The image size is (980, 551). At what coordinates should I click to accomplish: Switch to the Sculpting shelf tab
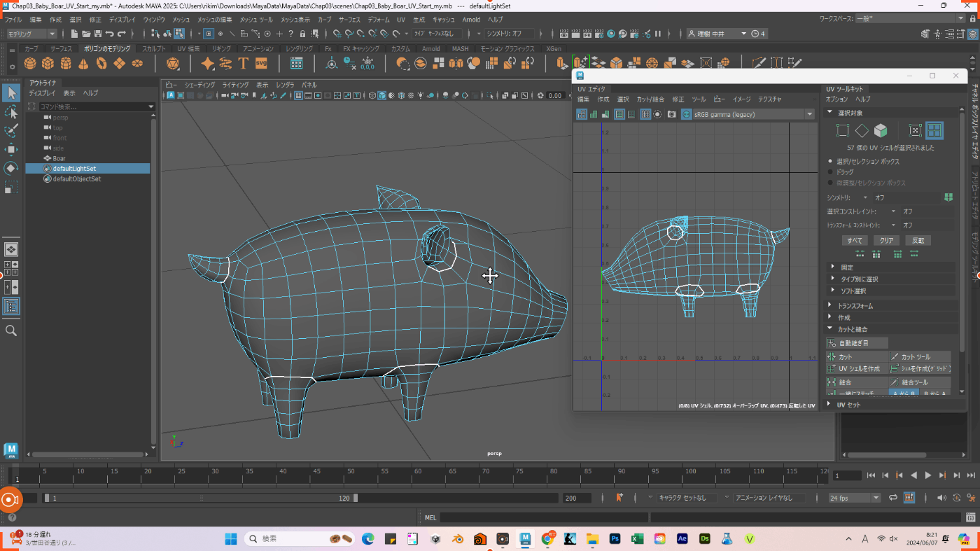(154, 49)
